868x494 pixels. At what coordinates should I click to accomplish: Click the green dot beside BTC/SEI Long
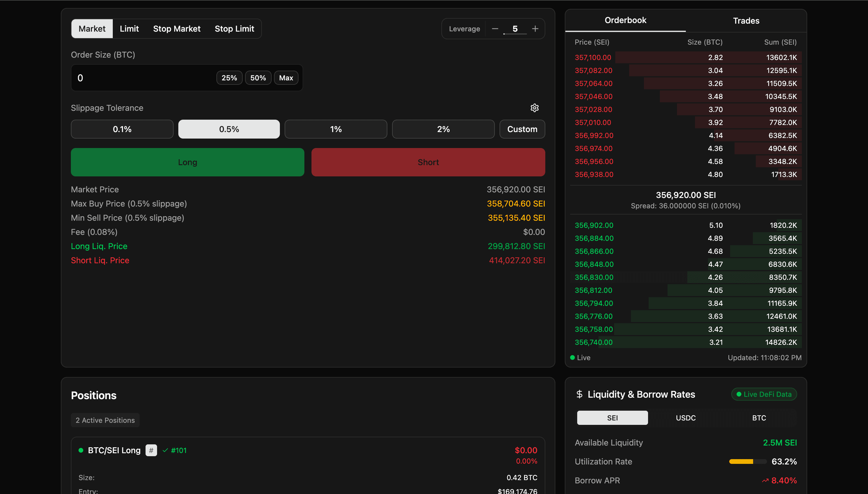pos(81,450)
